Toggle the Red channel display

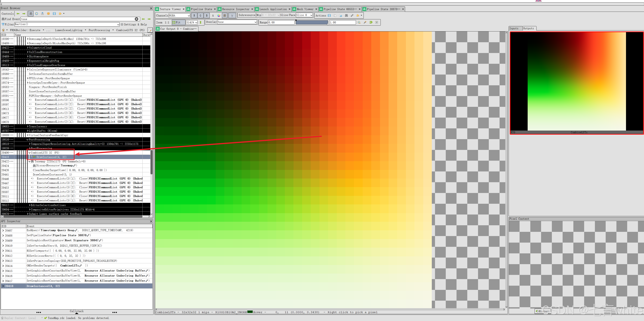[195, 15]
